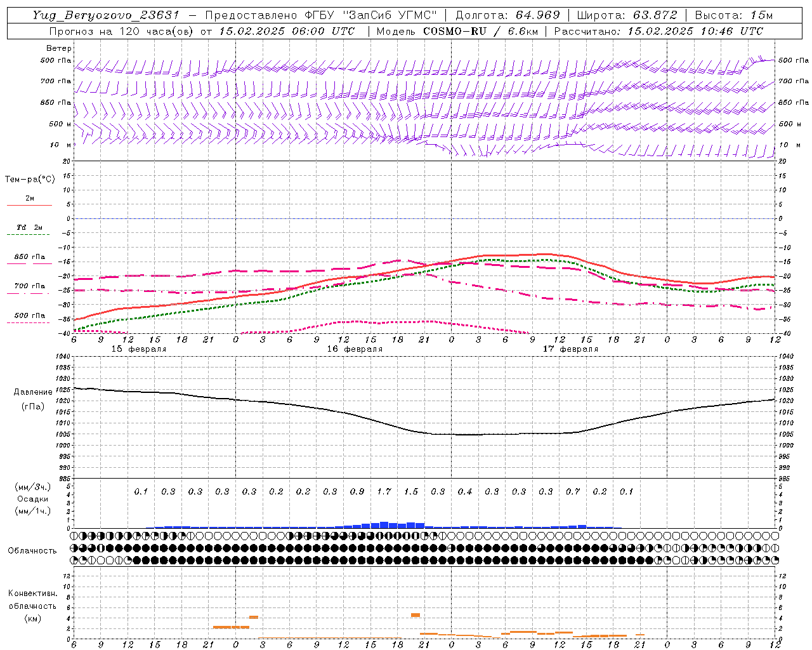Click the 1.5 precipitation total value
Screen dimensions: 812x650
pyautogui.click(x=411, y=491)
